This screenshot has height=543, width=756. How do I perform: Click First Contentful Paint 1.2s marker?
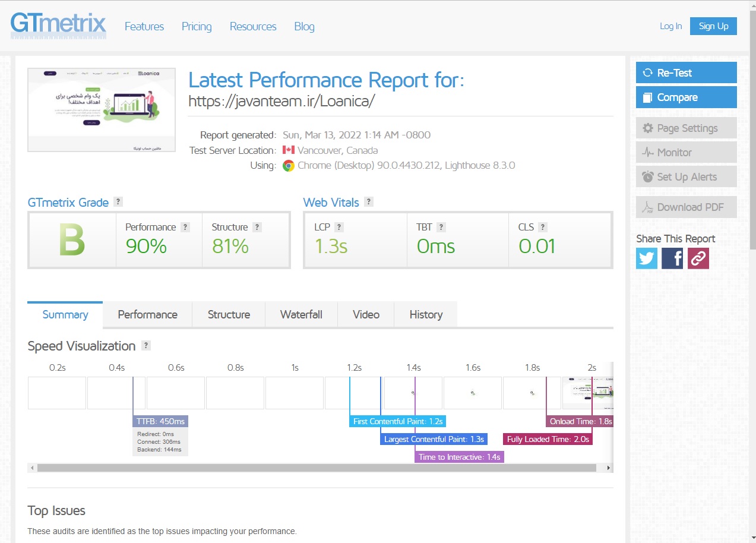click(398, 421)
